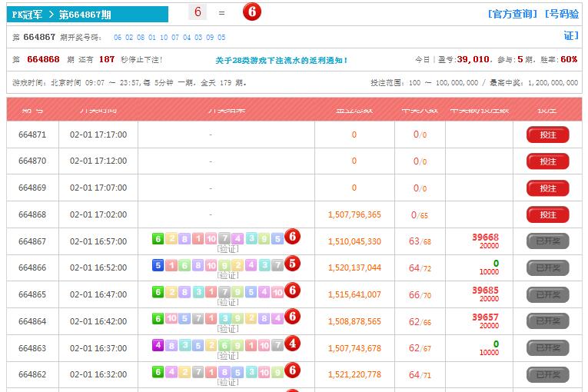Click first green number 6 tile in row 664867
This screenshot has height=392, width=588.
(158, 239)
